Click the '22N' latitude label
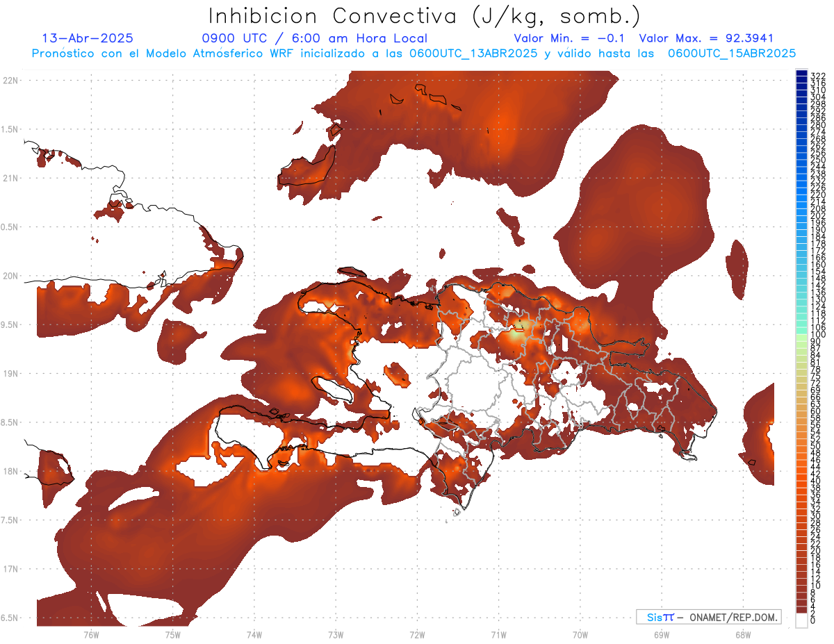The image size is (834, 644). (10, 80)
